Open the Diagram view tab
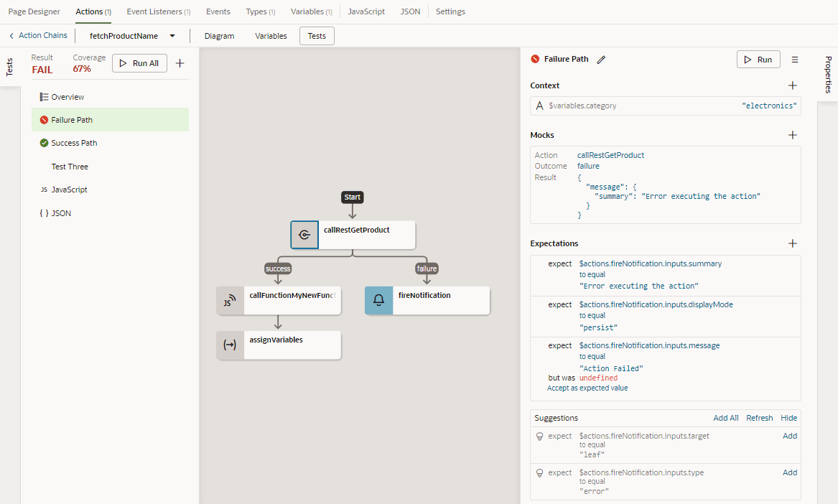 tap(219, 36)
